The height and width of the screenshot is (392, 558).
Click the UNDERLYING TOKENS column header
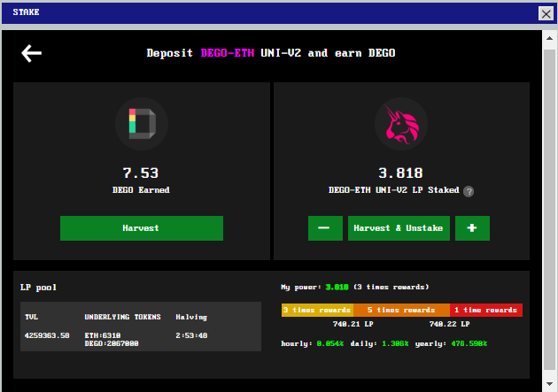[123, 317]
